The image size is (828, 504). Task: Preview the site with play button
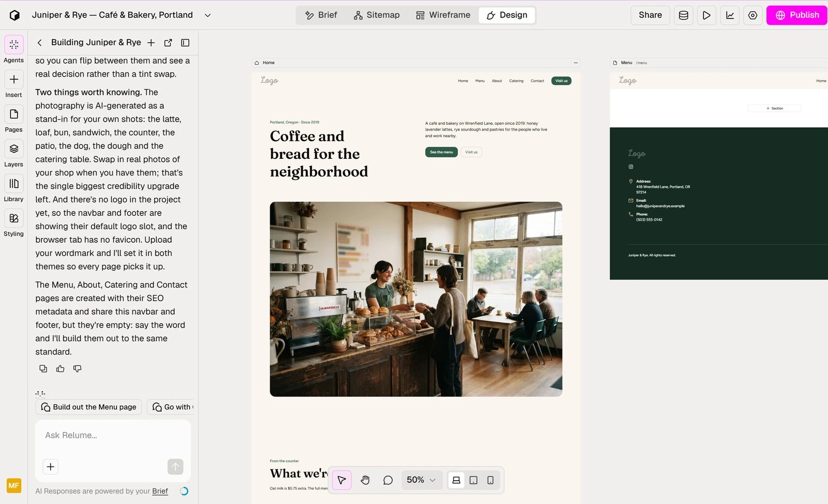[x=706, y=15]
